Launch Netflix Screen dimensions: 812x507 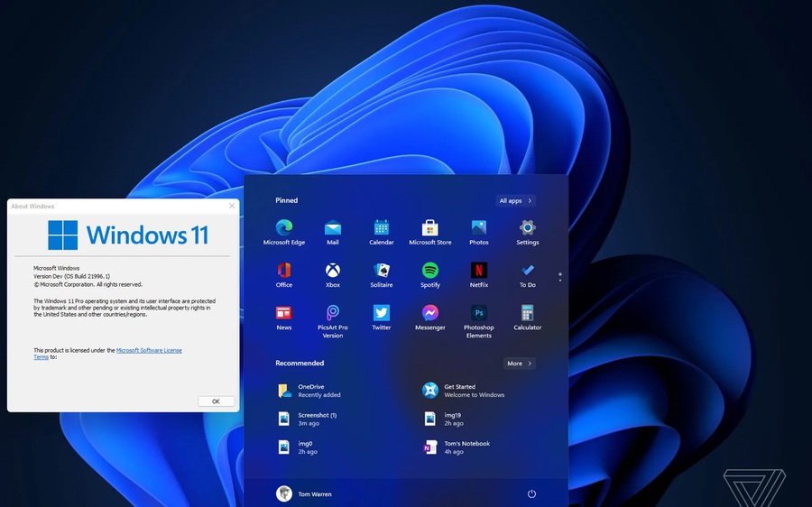[x=478, y=275]
